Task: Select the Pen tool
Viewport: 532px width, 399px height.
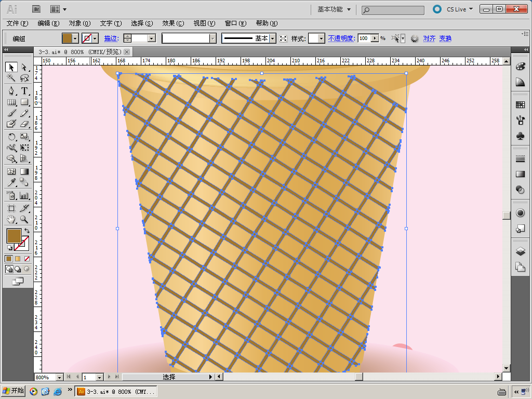Action: [11, 90]
